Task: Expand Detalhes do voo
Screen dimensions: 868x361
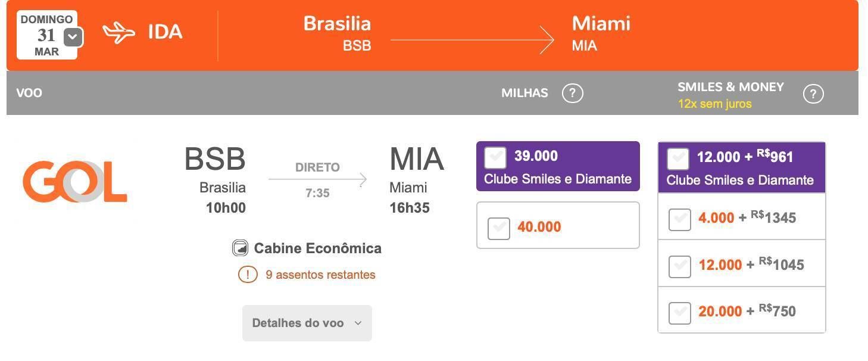Action: point(307,323)
